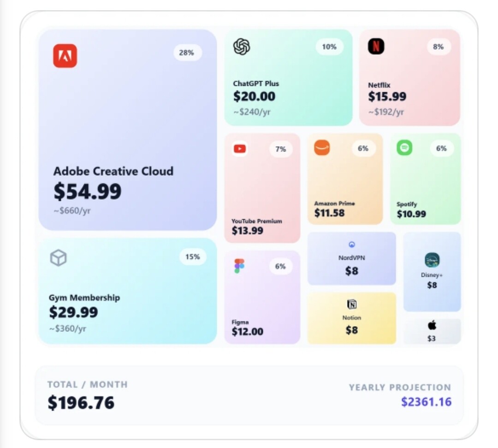Click the 28% badge on Adobe tile
498x448 pixels.
click(x=187, y=53)
